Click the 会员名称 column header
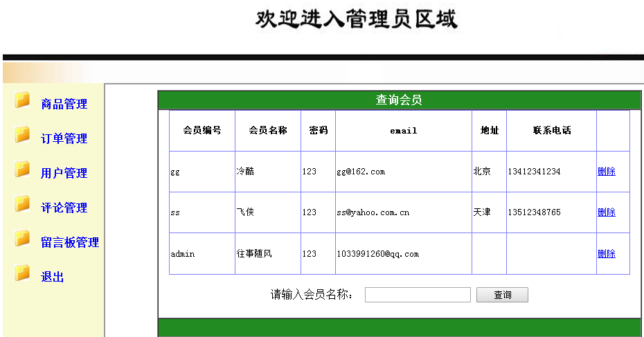644x337 pixels. click(x=268, y=131)
